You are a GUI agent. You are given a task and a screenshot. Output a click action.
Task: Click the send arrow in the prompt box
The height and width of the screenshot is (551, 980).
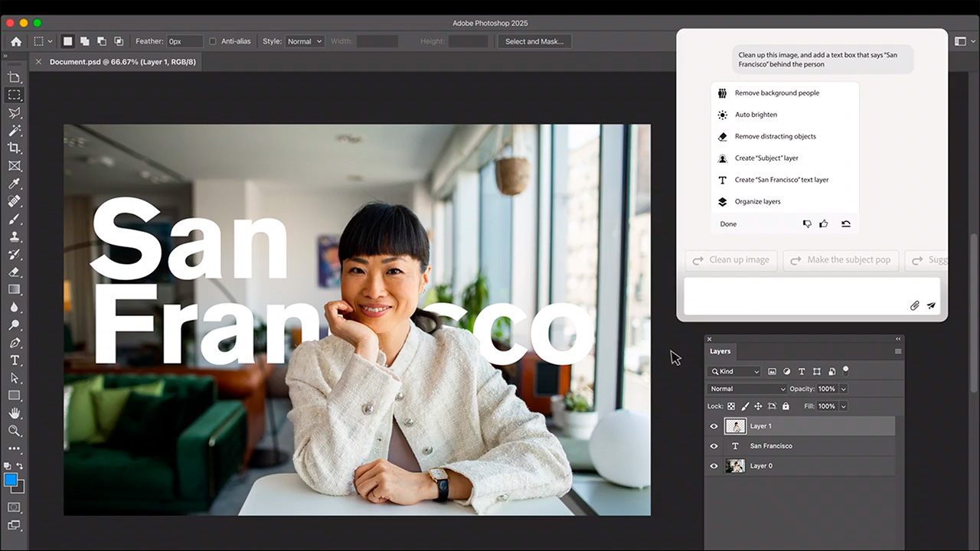(931, 305)
